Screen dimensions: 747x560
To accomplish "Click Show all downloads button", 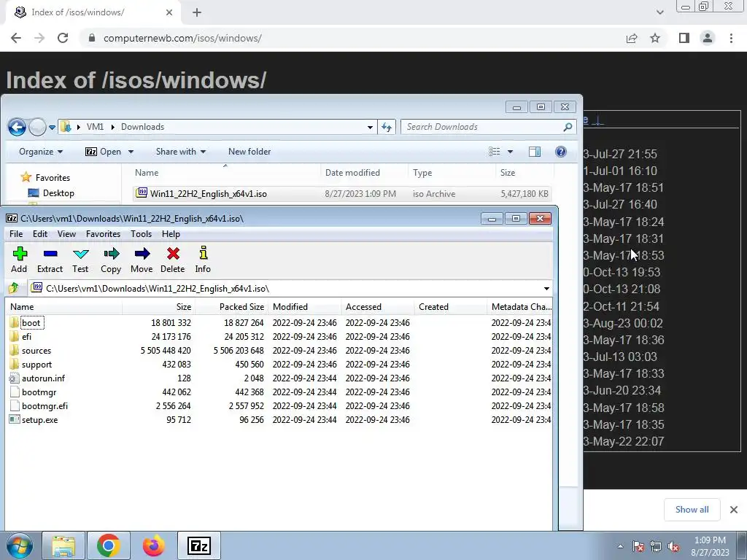I will (x=692, y=510).
